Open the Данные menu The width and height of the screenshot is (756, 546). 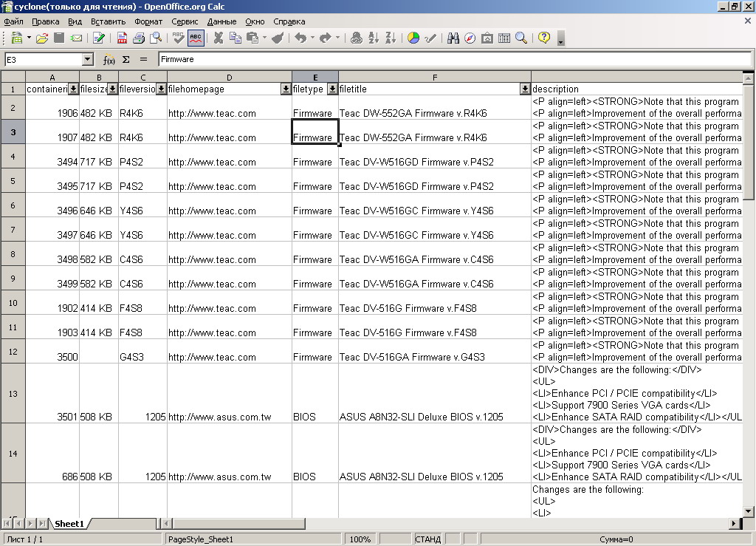coord(221,21)
